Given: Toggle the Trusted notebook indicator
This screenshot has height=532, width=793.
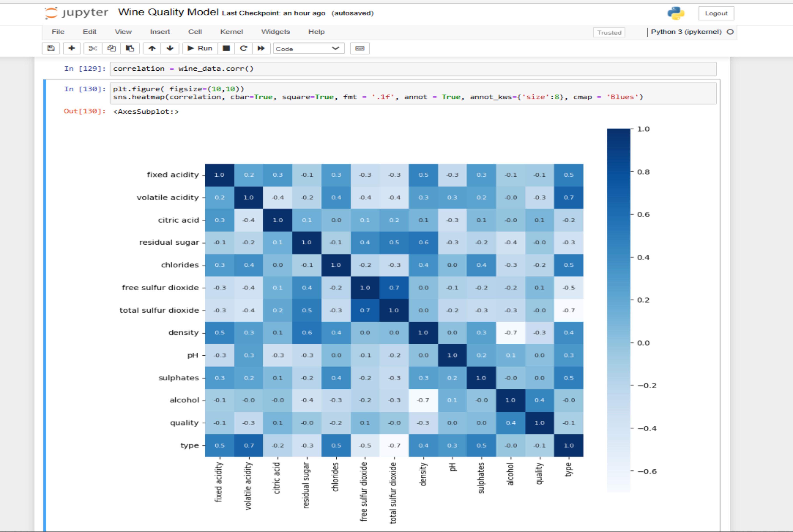Looking at the screenshot, I should click(609, 33).
